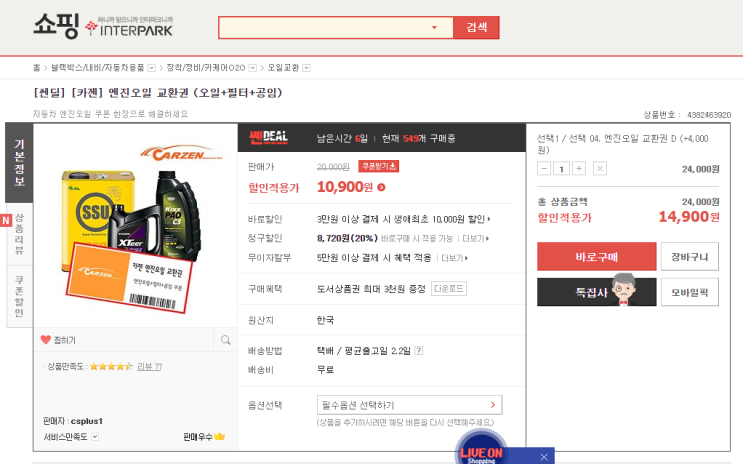Viewport: 743px width, 464px height.
Task: Select the 기본정보 side tab
Action: (19, 163)
